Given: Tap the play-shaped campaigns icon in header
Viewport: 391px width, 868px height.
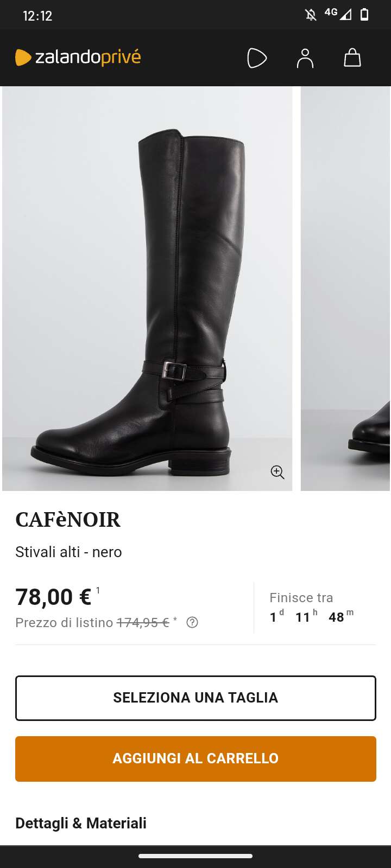Looking at the screenshot, I should click(x=257, y=58).
